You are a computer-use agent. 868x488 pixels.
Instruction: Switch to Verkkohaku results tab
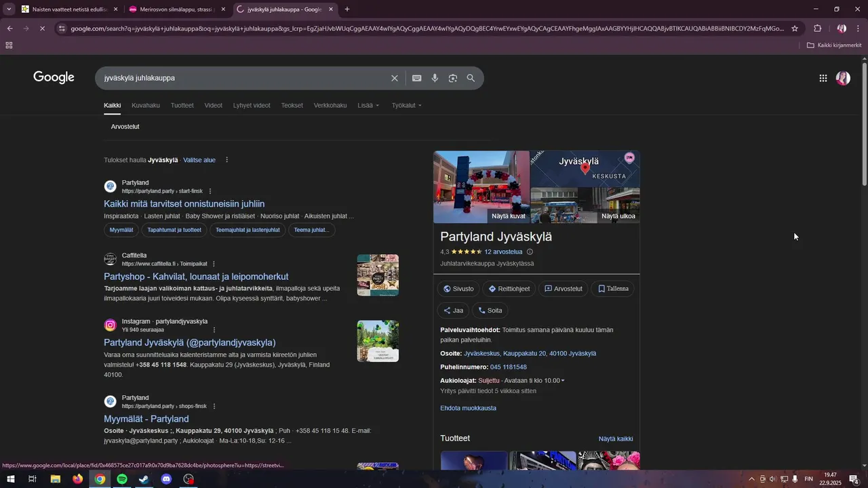point(330,105)
